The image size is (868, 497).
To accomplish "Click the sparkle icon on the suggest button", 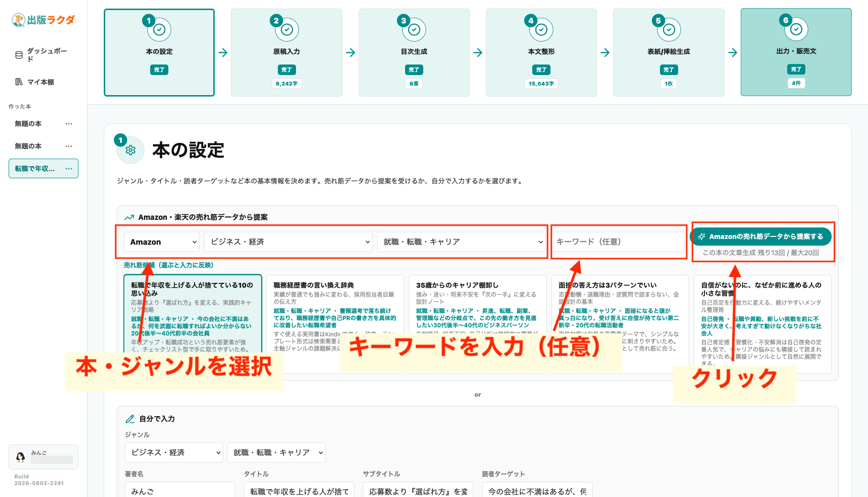I will click(x=702, y=237).
